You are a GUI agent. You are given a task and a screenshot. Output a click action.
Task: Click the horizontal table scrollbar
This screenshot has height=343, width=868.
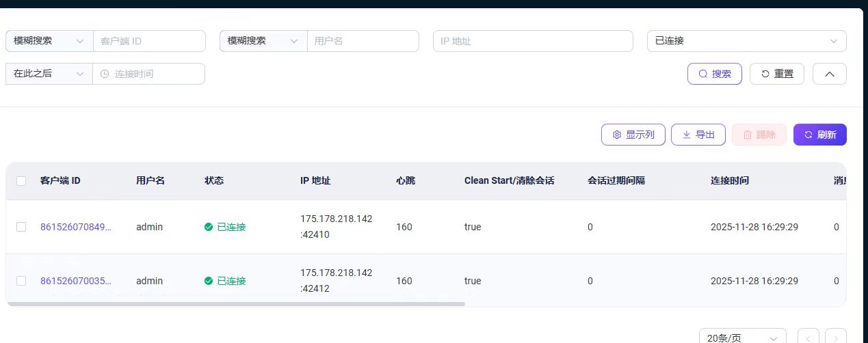coord(236,303)
